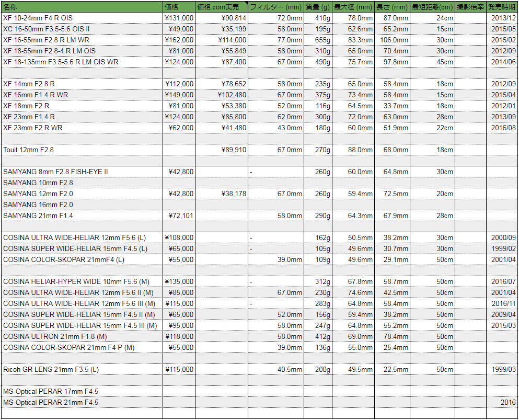Click the XF 23mm F2 R WR cell
The image size is (519, 420).
pyautogui.click(x=82, y=128)
